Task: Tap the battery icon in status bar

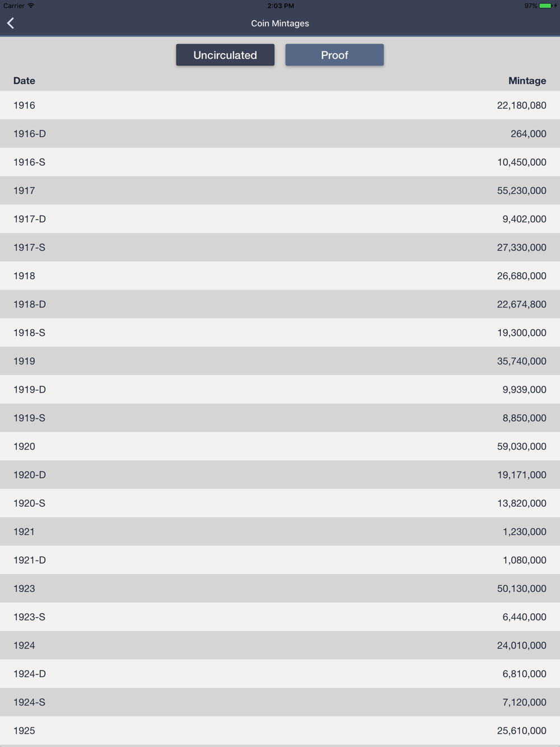Action: [545, 6]
